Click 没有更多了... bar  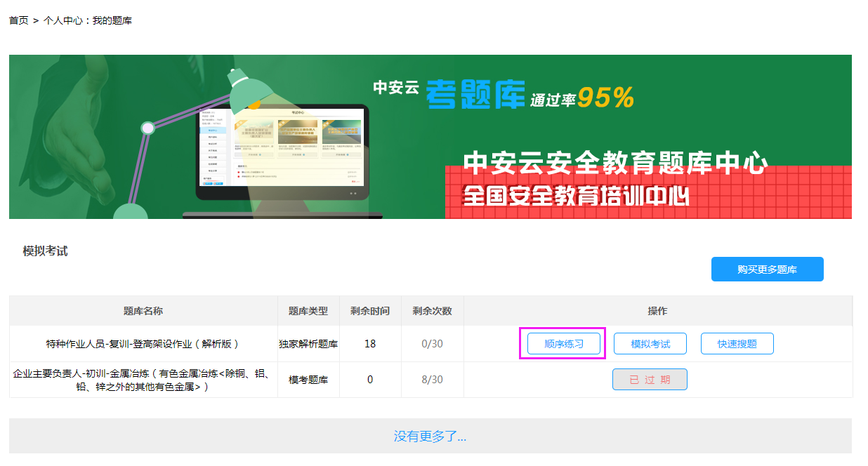click(430, 436)
